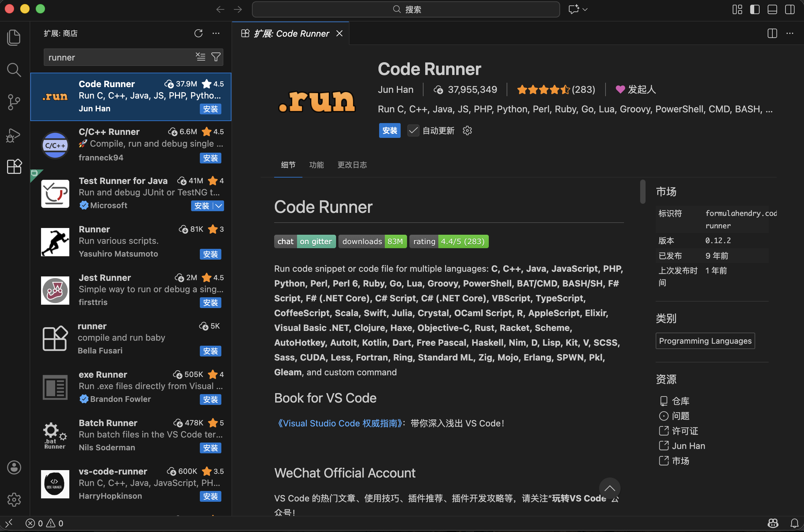Screen dimensions: 804x532
Task: Click the filter extensions funnel icon
Action: pos(216,57)
